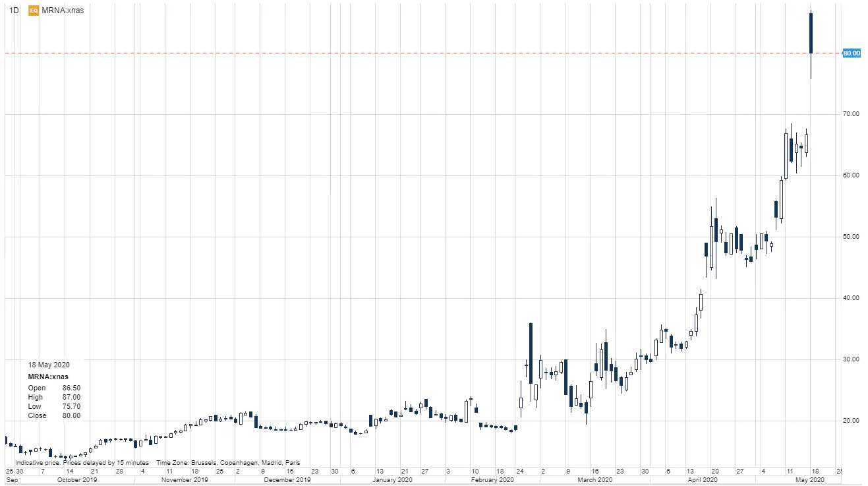Image resolution: width=868 pixels, height=486 pixels.
Task: Click the '3' date tick on time axis
Action: pyautogui.click(x=448, y=471)
